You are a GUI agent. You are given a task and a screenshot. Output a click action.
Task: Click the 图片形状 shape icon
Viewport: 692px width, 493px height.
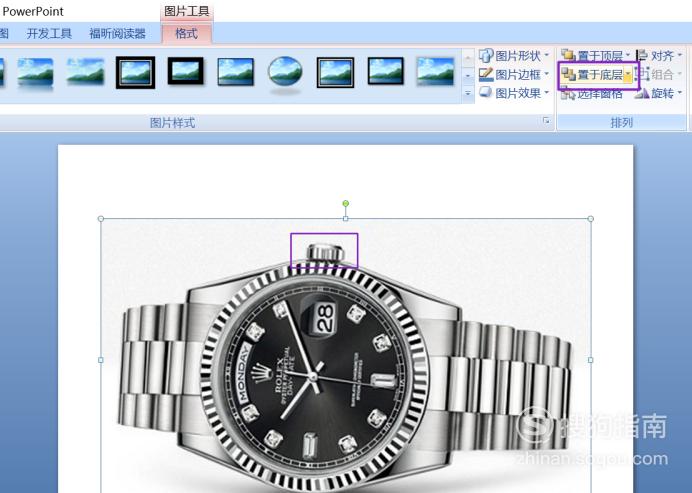tap(486, 56)
